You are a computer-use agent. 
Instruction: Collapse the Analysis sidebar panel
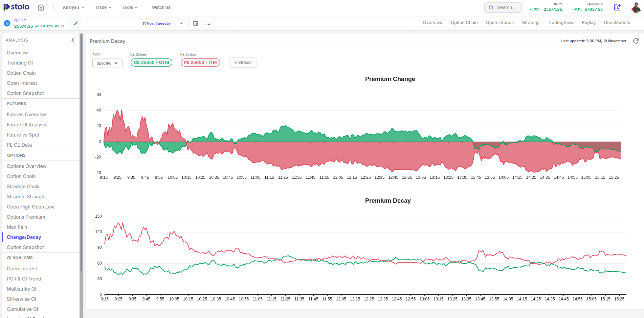pos(73,40)
